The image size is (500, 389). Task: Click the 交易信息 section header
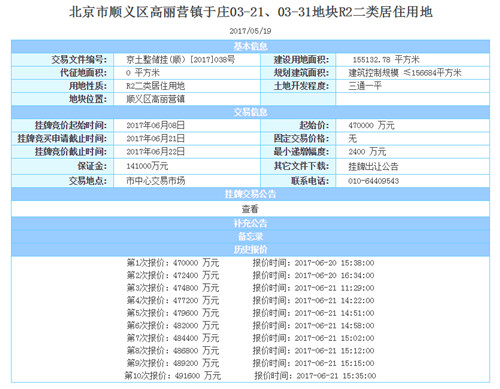pos(250,112)
